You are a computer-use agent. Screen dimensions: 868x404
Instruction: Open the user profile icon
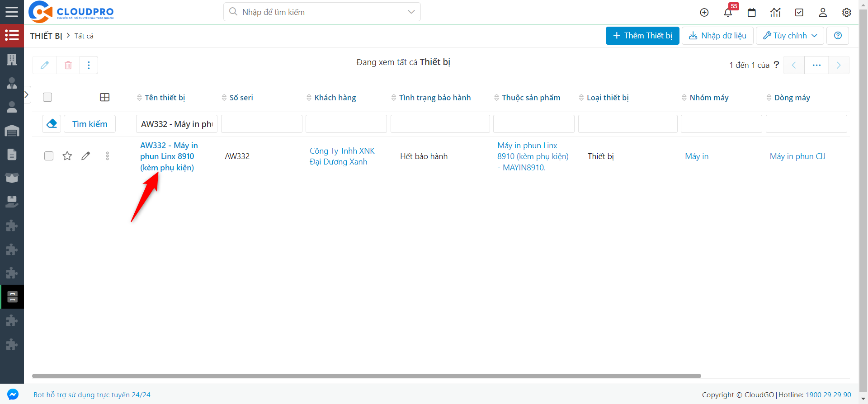pos(823,13)
